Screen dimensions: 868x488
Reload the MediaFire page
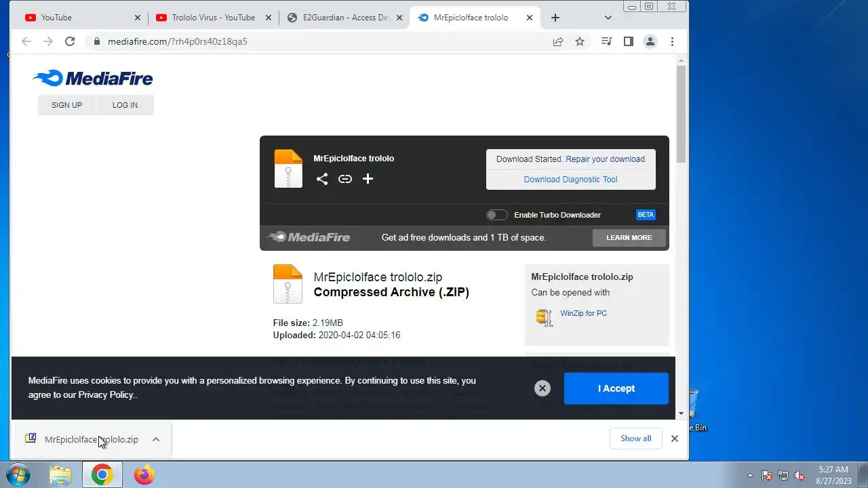[x=70, y=41]
